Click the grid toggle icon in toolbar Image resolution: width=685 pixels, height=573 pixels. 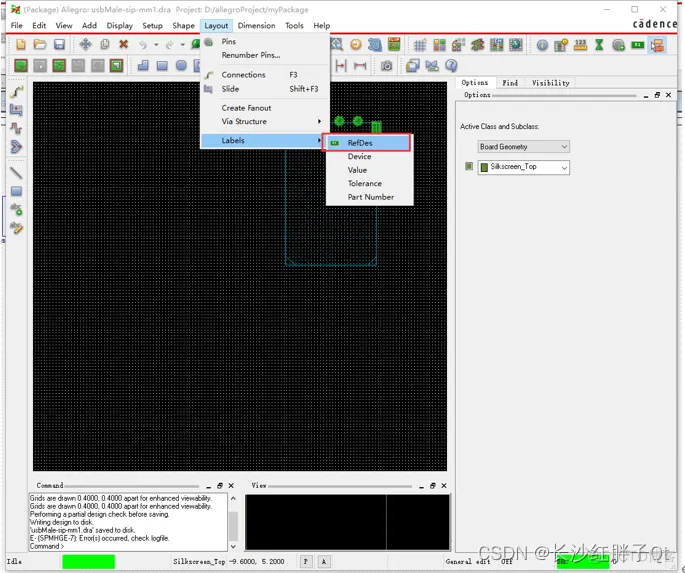pos(420,45)
